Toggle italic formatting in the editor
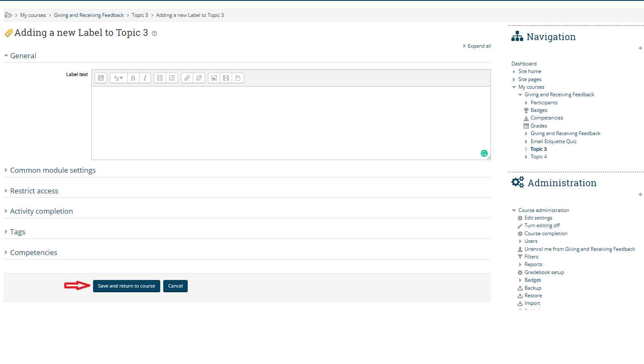The width and height of the screenshot is (644, 364). click(x=145, y=78)
